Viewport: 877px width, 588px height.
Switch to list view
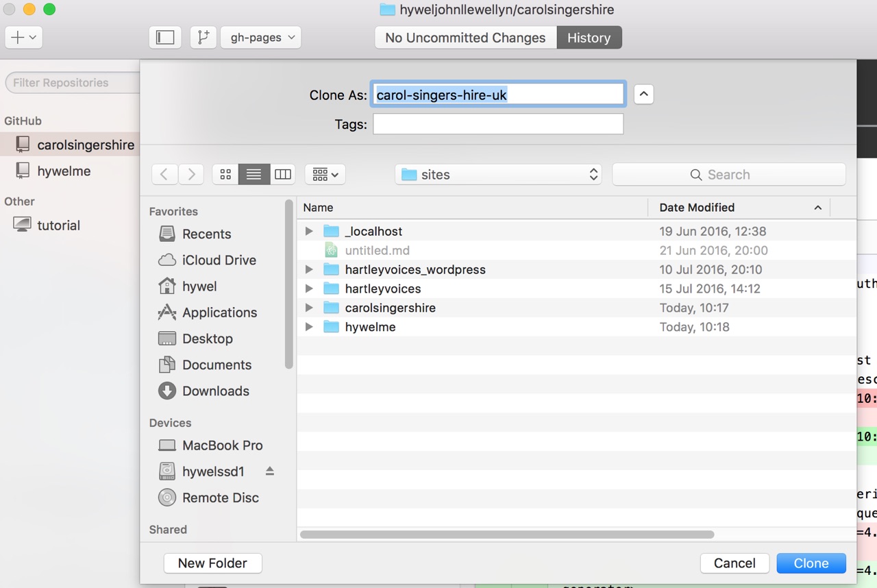tap(254, 174)
